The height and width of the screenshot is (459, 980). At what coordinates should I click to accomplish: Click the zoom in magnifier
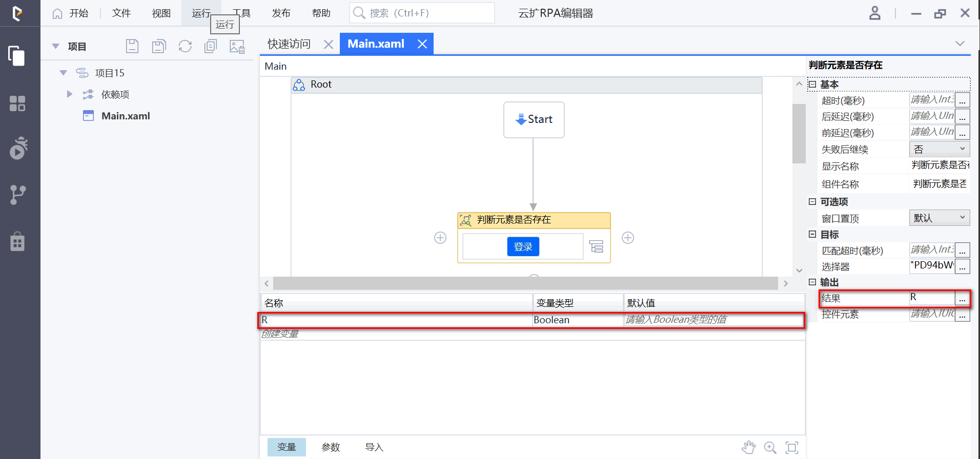click(x=770, y=447)
